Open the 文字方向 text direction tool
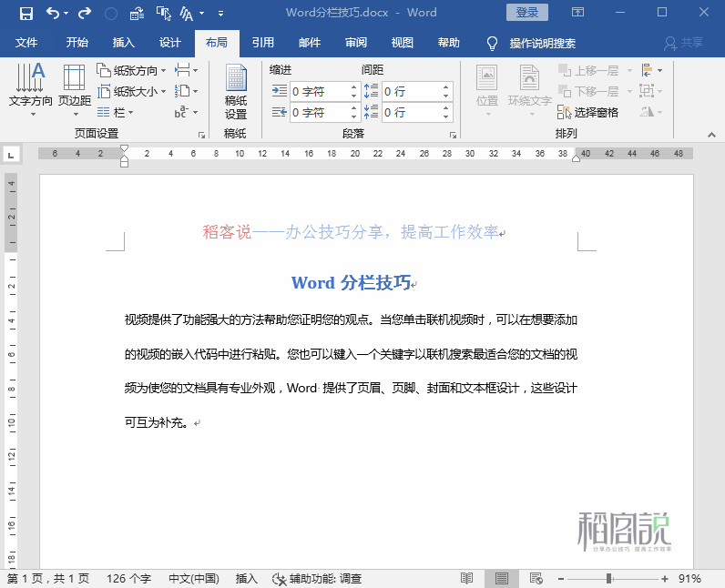This screenshot has height=588, width=725. point(31,90)
